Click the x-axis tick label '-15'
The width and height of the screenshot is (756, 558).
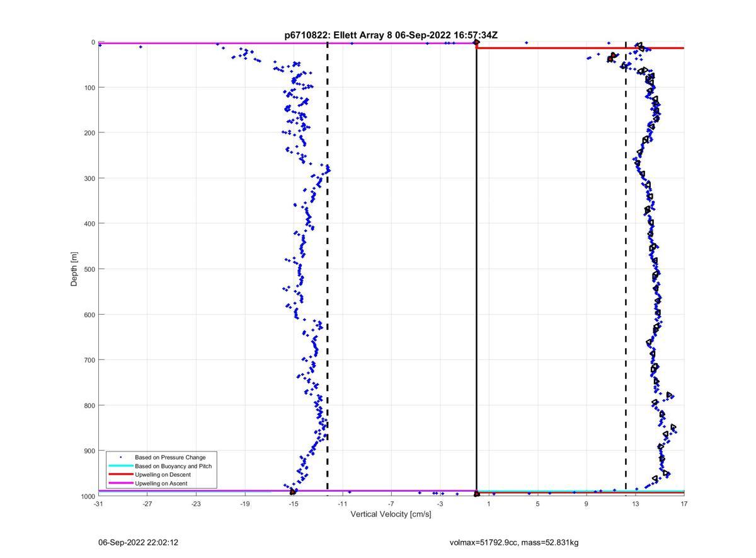coord(294,504)
